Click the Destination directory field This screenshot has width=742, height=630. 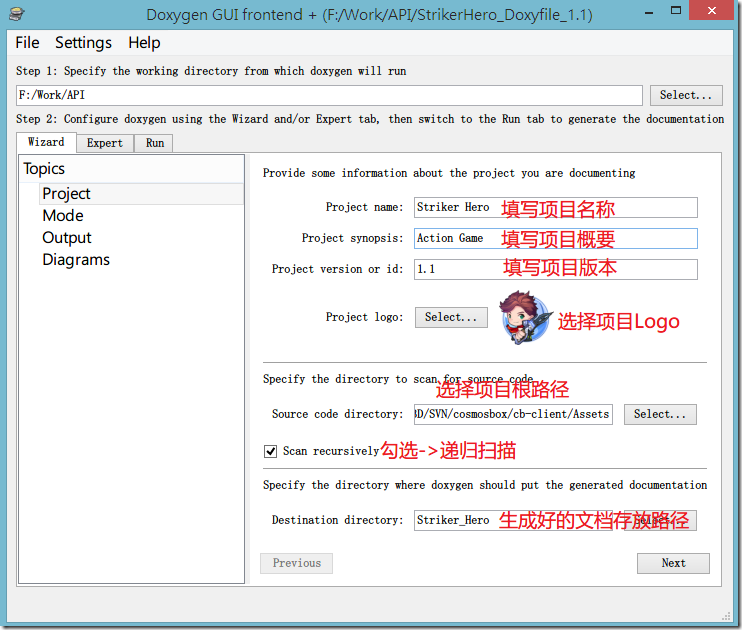tap(513, 520)
